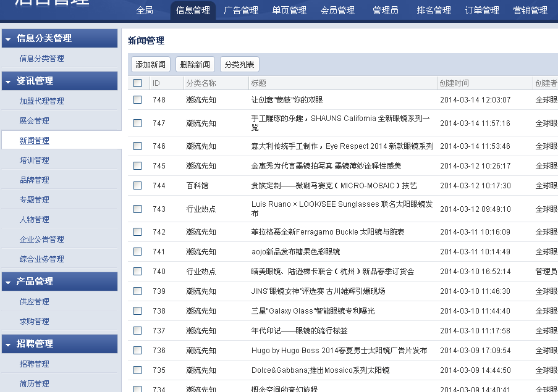Go to 品牌管理 in sidebar
Screen dimensions: 558x392
[x=34, y=180]
